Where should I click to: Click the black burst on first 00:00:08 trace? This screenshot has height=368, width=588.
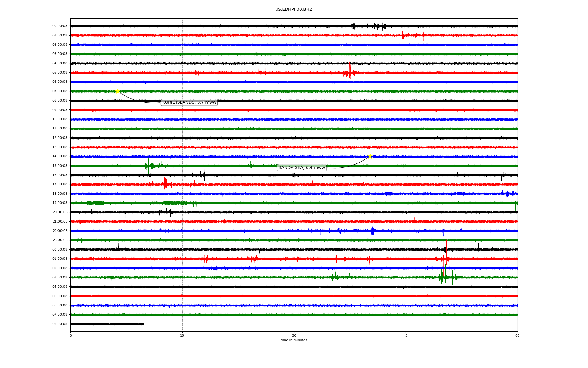[354, 26]
